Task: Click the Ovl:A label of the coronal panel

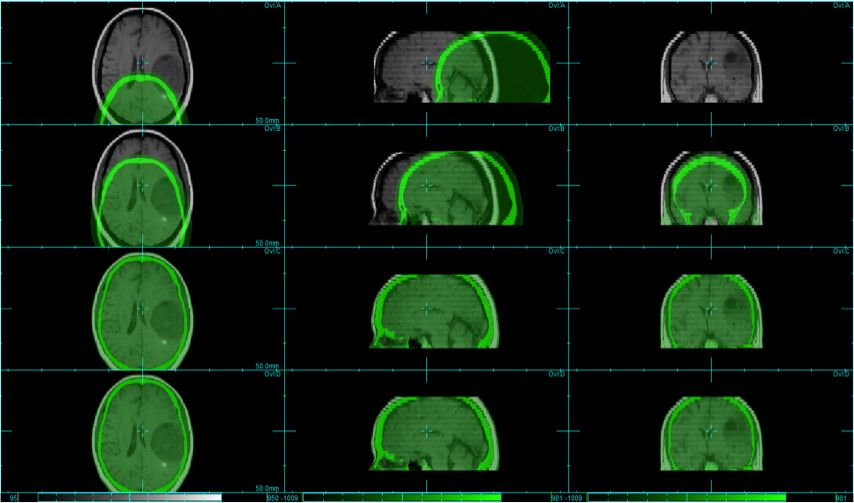Action: [x=842, y=5]
